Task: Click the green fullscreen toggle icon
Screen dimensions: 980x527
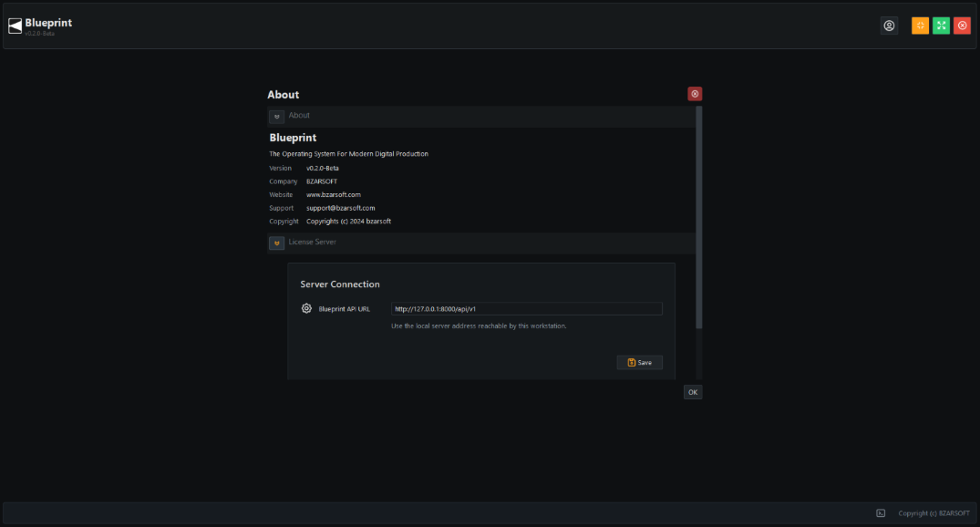Action: click(941, 26)
